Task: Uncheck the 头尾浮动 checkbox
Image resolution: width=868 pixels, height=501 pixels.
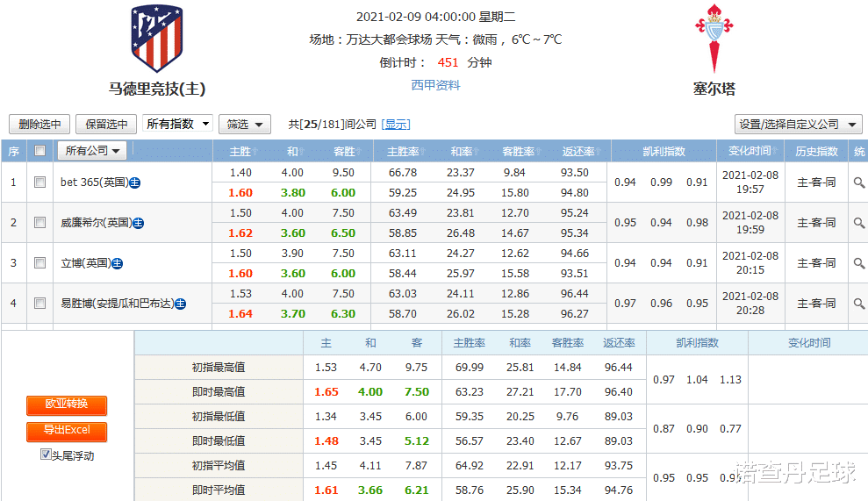Action: coord(46,455)
